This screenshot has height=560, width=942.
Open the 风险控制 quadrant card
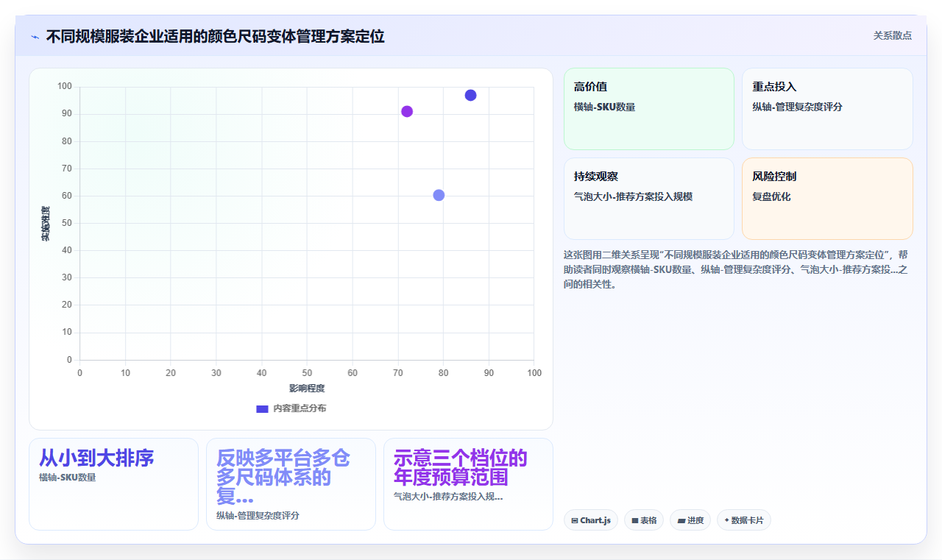click(x=827, y=199)
